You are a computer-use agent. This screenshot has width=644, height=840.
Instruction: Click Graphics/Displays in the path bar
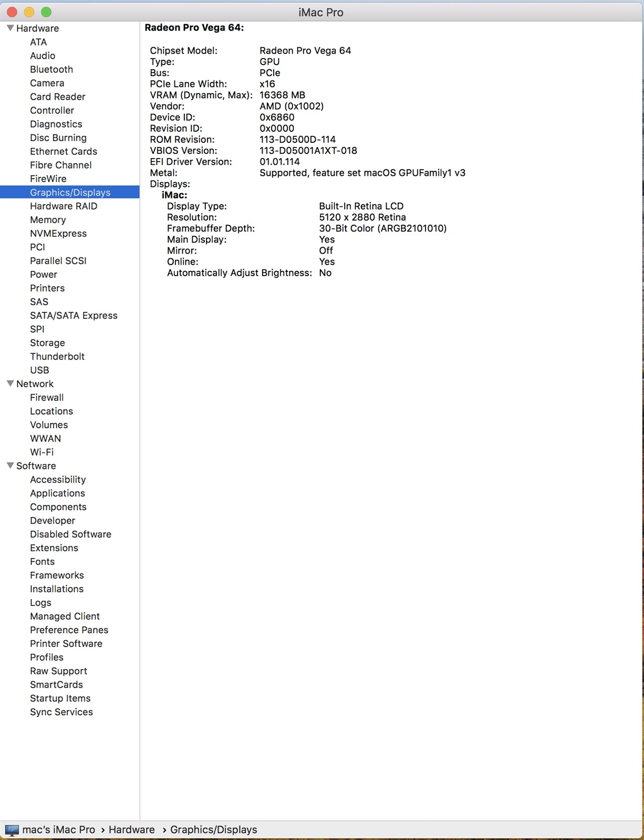pyautogui.click(x=214, y=829)
